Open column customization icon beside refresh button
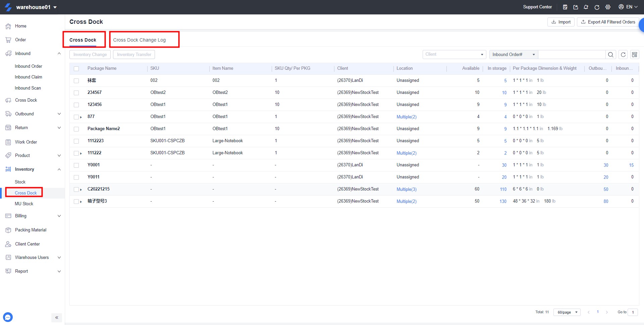The width and height of the screenshot is (644, 325). [x=634, y=54]
